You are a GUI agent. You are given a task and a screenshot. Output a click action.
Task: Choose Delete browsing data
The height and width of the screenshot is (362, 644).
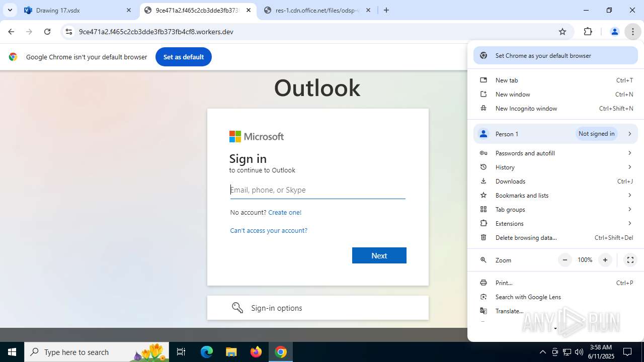pyautogui.click(x=555, y=238)
